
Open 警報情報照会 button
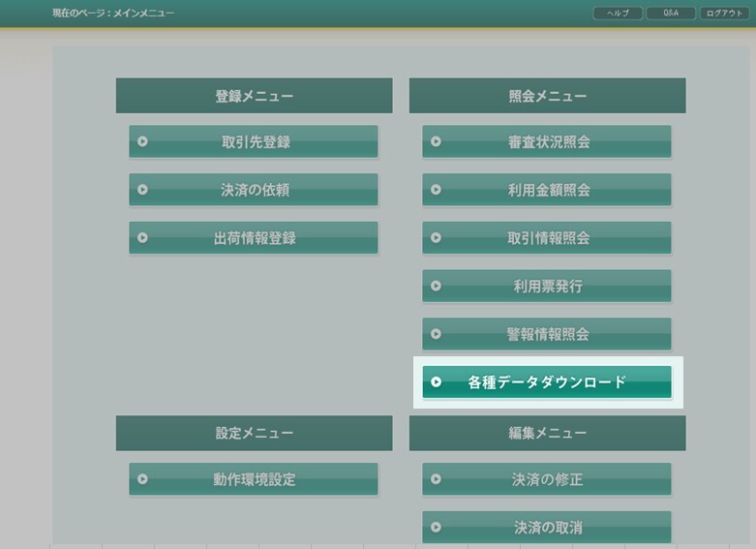click(x=547, y=334)
